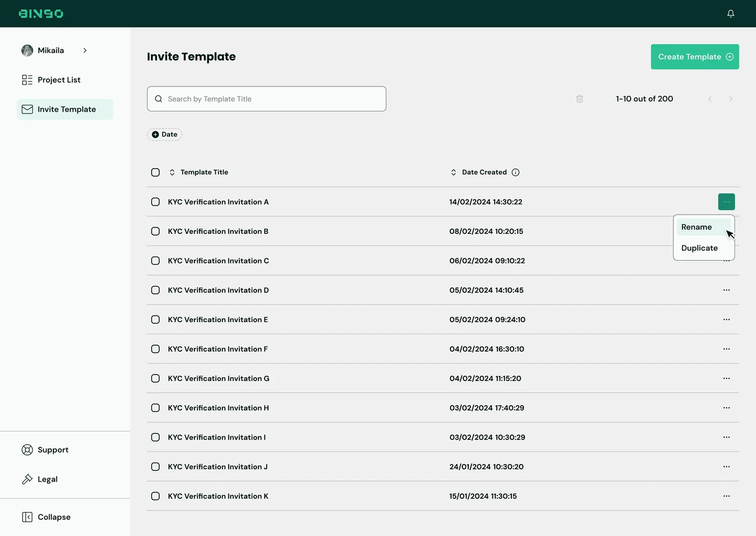Select checkbox for KYC Verification Invitation I

156,438
